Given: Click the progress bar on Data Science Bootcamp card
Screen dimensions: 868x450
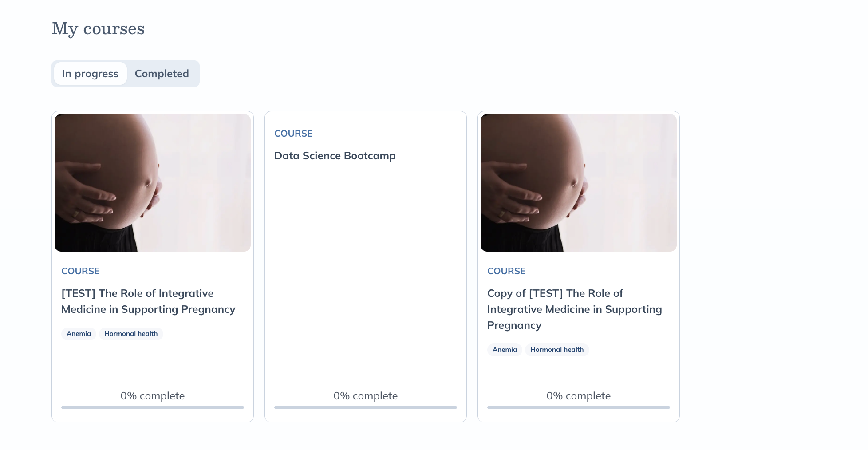Looking at the screenshot, I should click(x=366, y=407).
